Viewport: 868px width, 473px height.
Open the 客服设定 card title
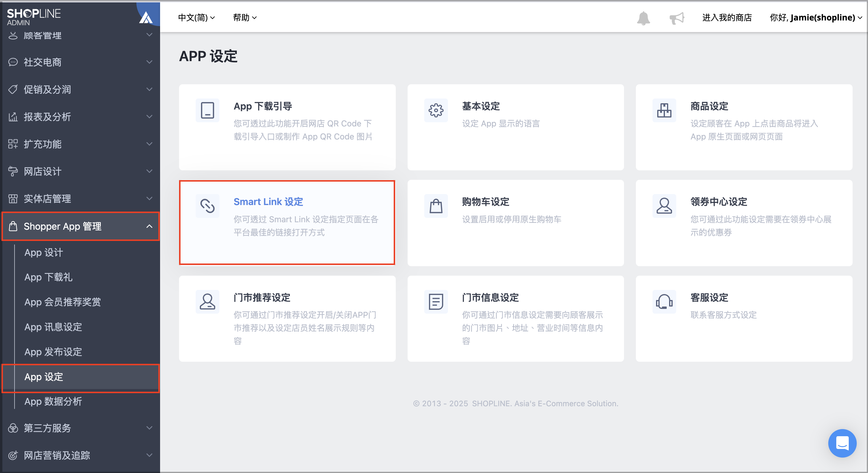tap(709, 298)
